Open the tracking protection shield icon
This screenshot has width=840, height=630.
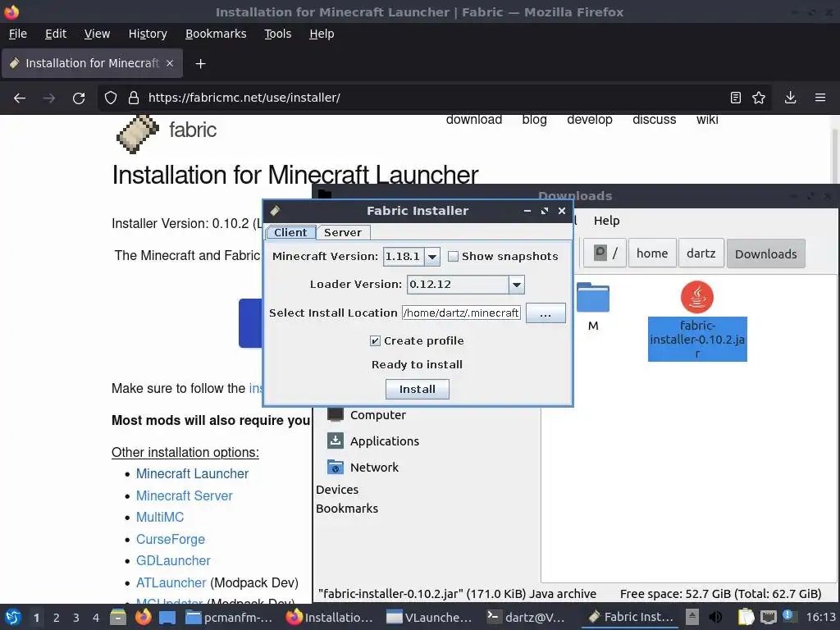click(x=111, y=98)
